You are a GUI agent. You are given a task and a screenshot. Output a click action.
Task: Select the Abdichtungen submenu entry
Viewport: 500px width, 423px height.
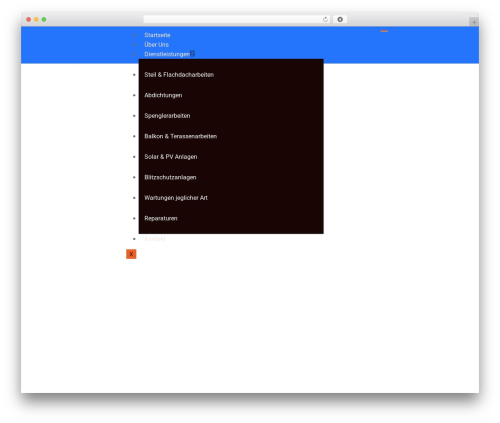pos(163,95)
